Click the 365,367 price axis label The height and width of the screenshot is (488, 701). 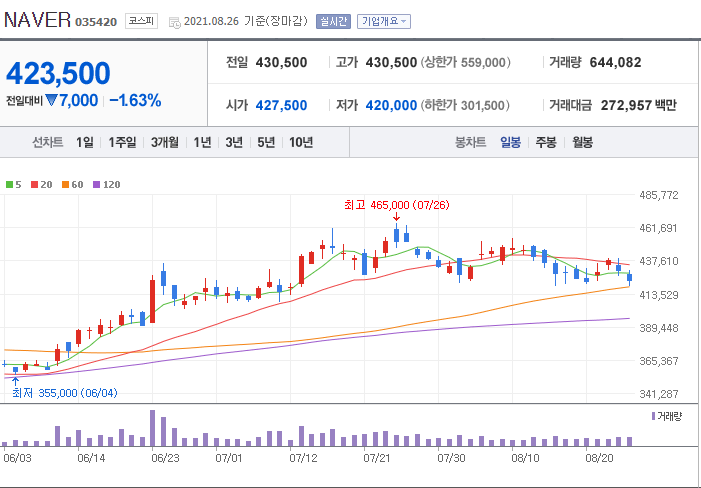click(x=659, y=361)
